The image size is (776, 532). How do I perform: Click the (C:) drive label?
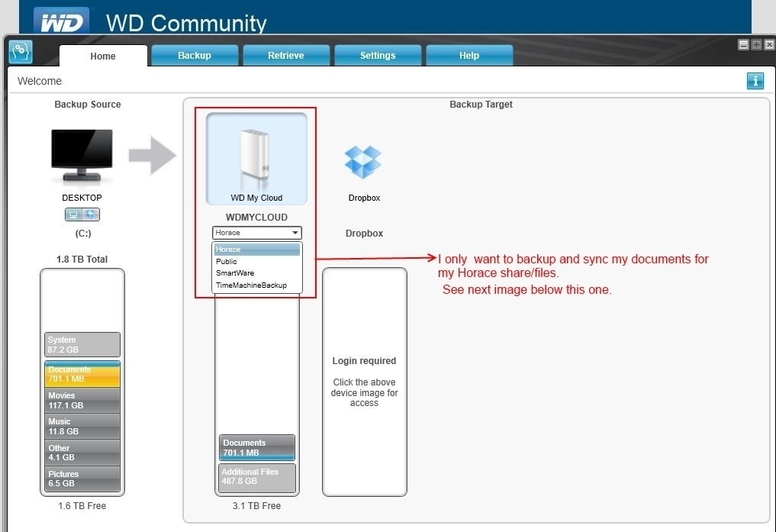pyautogui.click(x=83, y=233)
